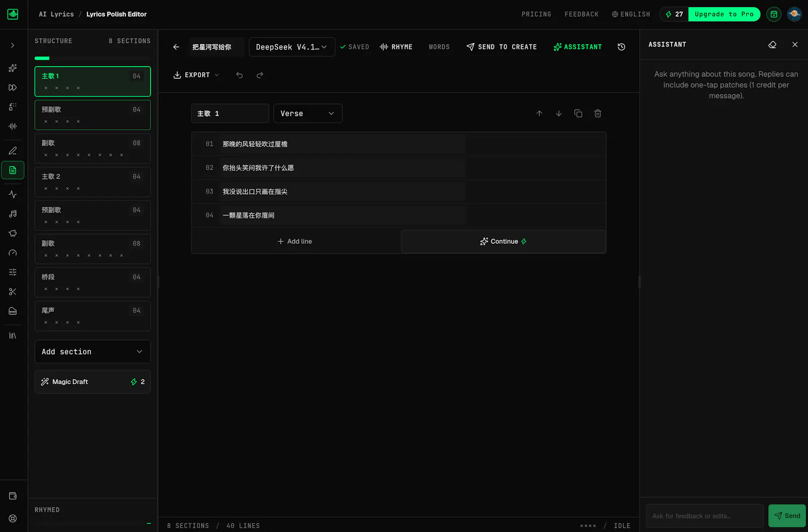
Task: Go back with the left arrow icon
Action: (176, 47)
